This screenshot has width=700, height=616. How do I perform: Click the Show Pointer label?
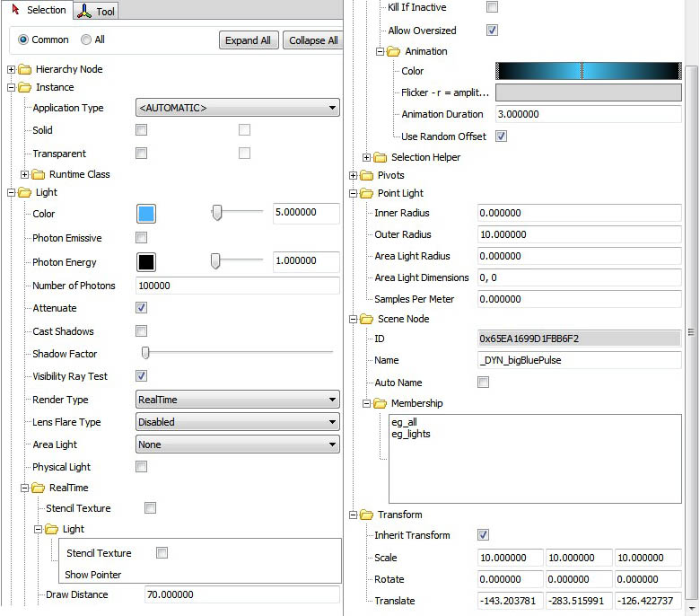tap(92, 575)
